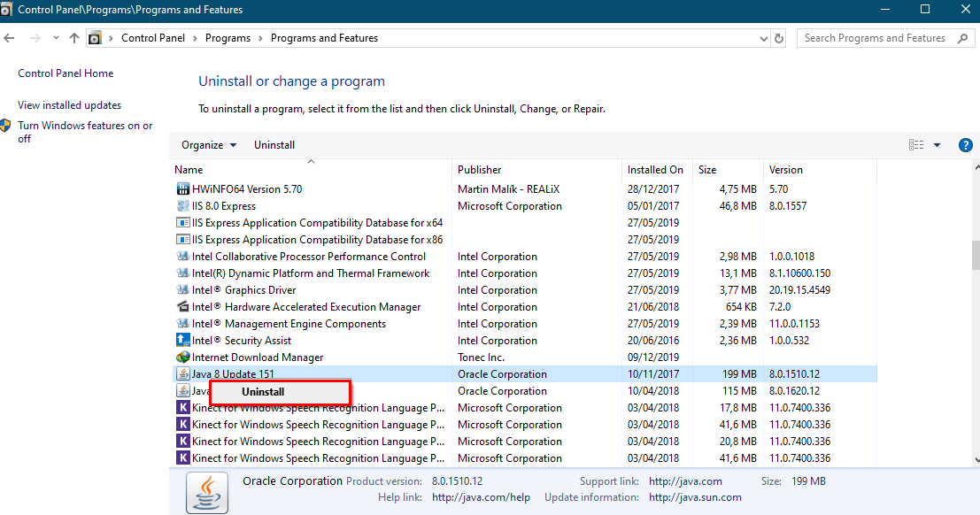This screenshot has width=980, height=515.
Task: Click the version 20.19.15.4549 cell
Action: (x=799, y=290)
